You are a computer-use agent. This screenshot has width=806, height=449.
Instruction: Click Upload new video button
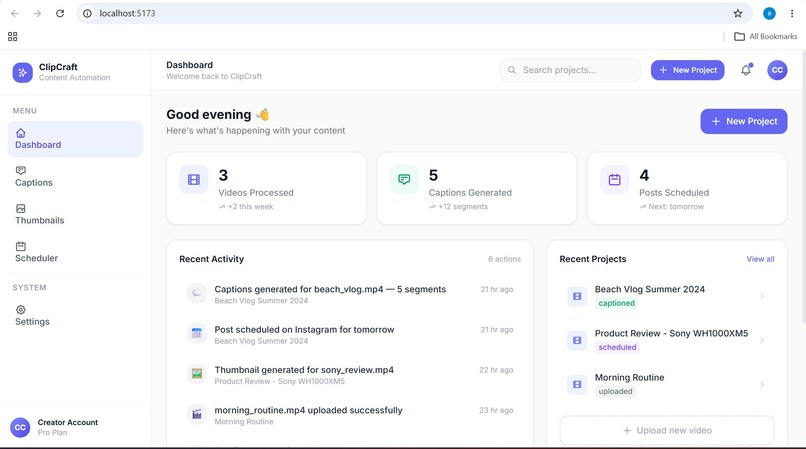[667, 430]
